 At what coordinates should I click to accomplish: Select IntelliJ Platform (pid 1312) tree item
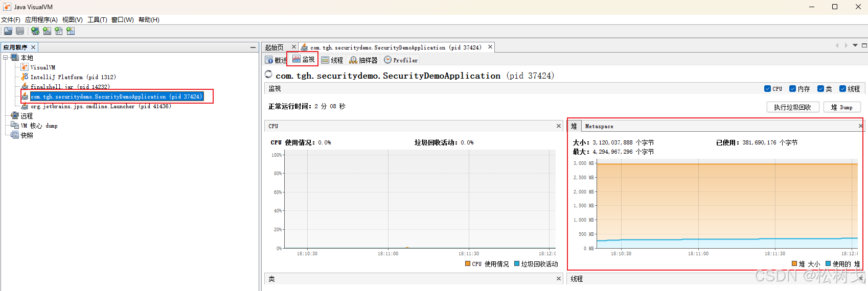pos(73,77)
